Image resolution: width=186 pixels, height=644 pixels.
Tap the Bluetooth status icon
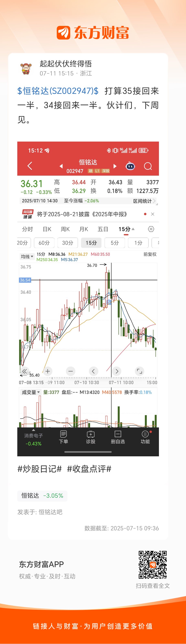[x=109, y=151]
